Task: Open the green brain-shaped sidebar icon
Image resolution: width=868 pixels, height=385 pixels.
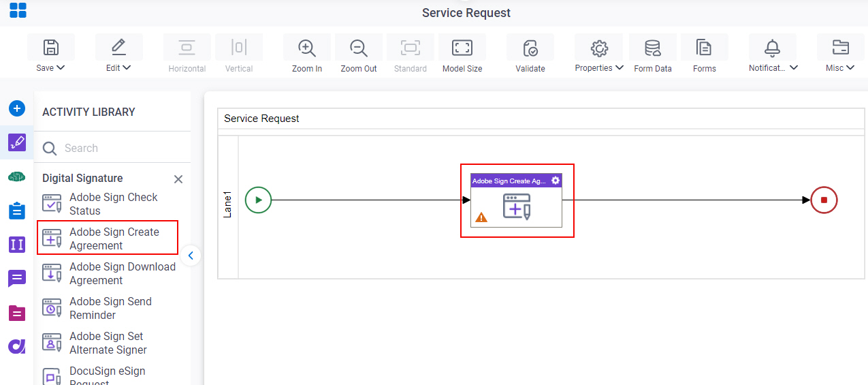Action: [x=17, y=176]
